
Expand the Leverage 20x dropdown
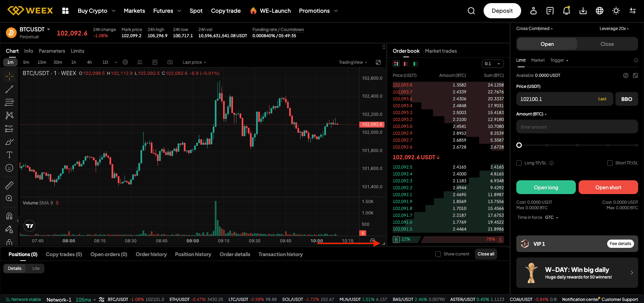click(614, 29)
